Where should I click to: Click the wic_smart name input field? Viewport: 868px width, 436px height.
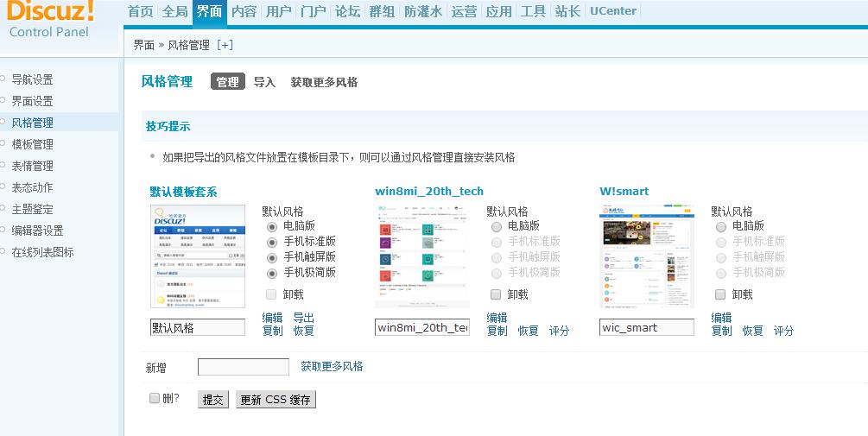pos(647,327)
